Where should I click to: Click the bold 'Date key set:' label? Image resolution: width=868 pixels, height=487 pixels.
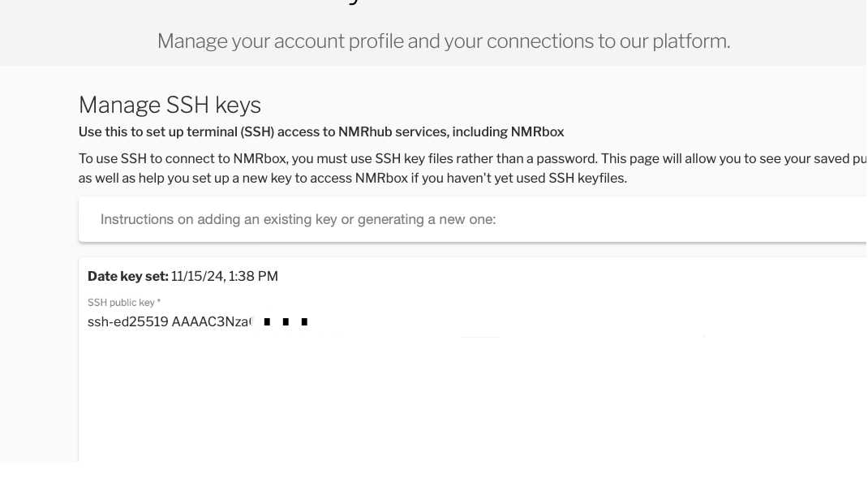[x=128, y=277]
